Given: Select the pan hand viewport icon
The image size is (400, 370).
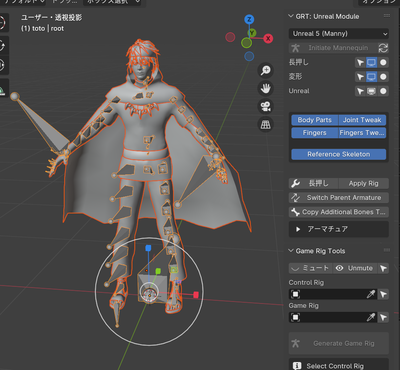Looking at the screenshot, I should point(266,88).
